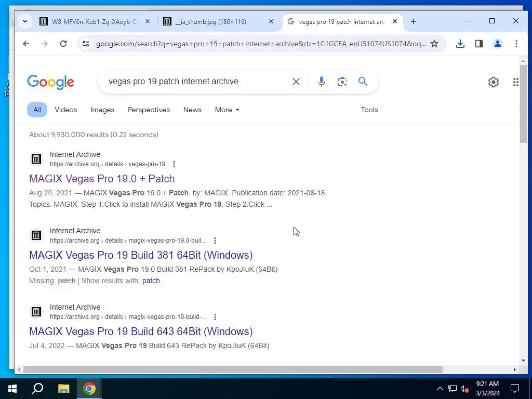Click Internet Archive favicon of first result
The image size is (532, 399).
(x=36, y=159)
